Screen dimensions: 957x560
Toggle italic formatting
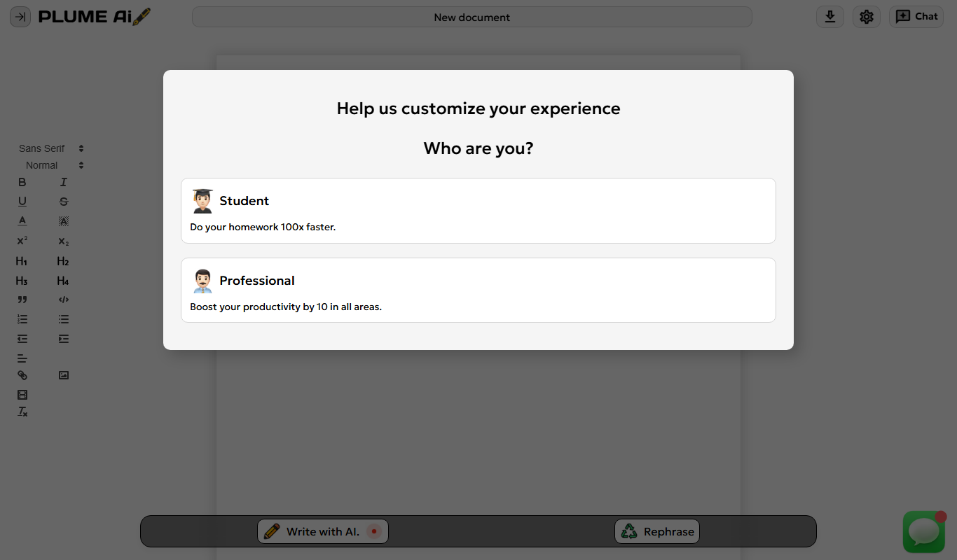(64, 182)
